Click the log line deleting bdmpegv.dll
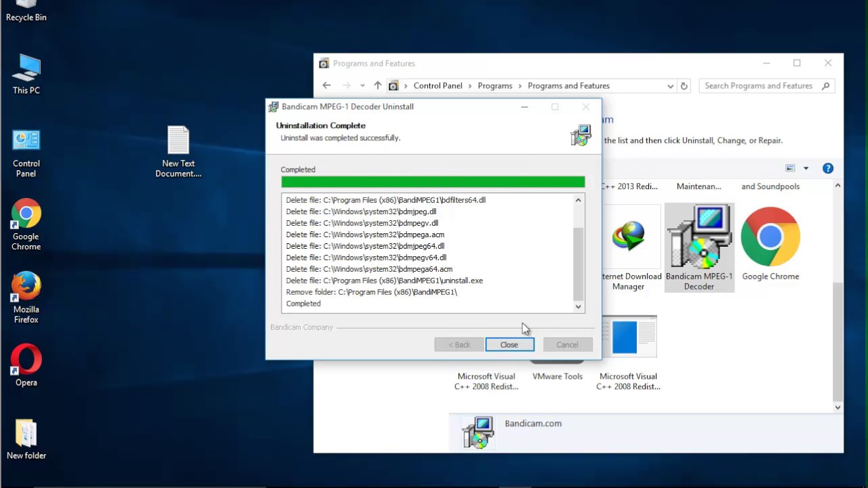This screenshot has height=488, width=868. [x=362, y=223]
